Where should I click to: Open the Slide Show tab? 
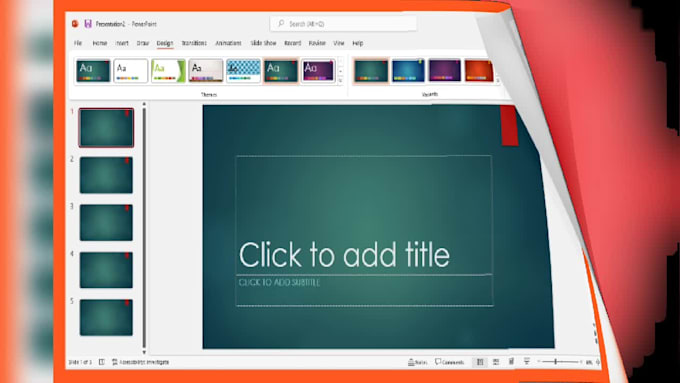263,43
